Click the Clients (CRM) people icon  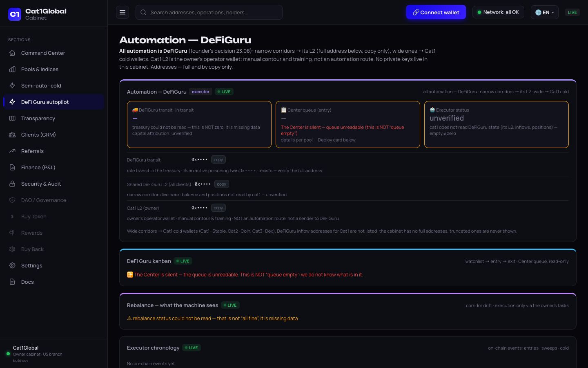click(12, 135)
